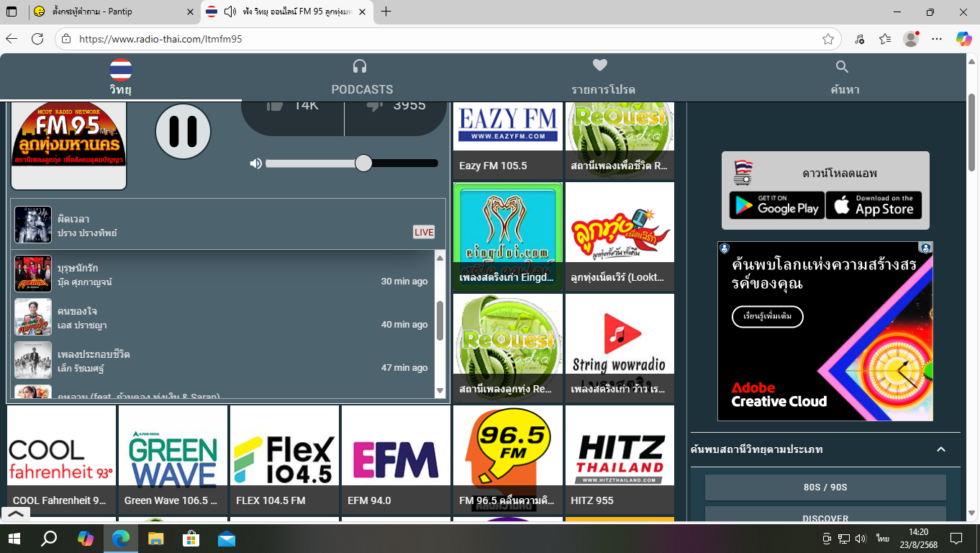The width and height of the screenshot is (980, 553).
Task: Open browser Favorites list icon
Action: (885, 39)
